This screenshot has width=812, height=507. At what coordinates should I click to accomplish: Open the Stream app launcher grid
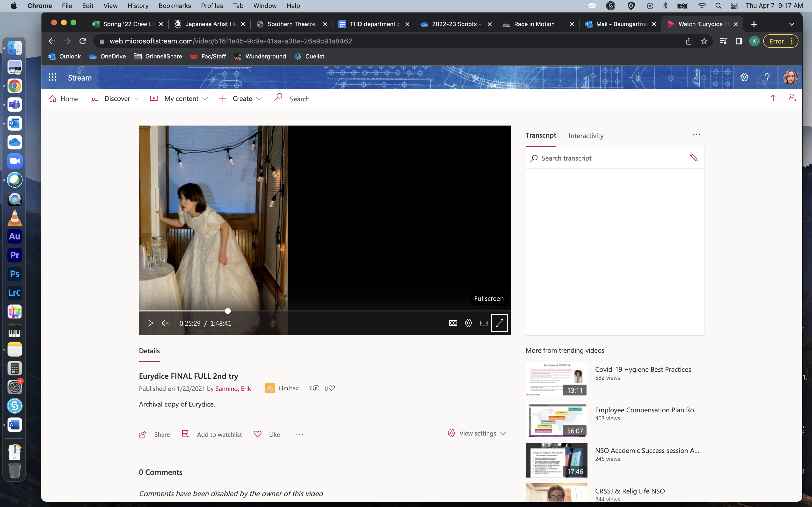[52, 77]
